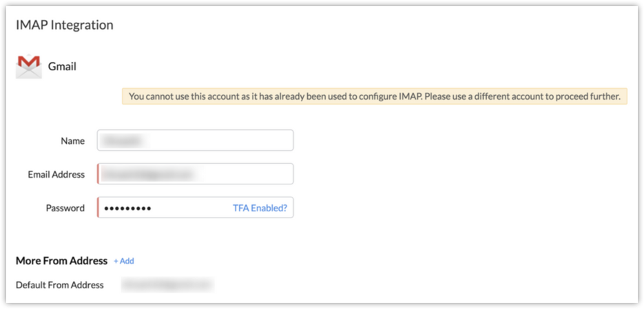Click the red error edge of Email field
Screen dimensions: 644x309
98,174
